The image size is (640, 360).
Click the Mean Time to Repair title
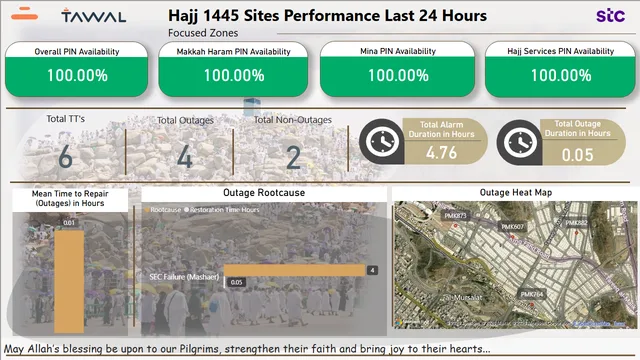click(70, 198)
